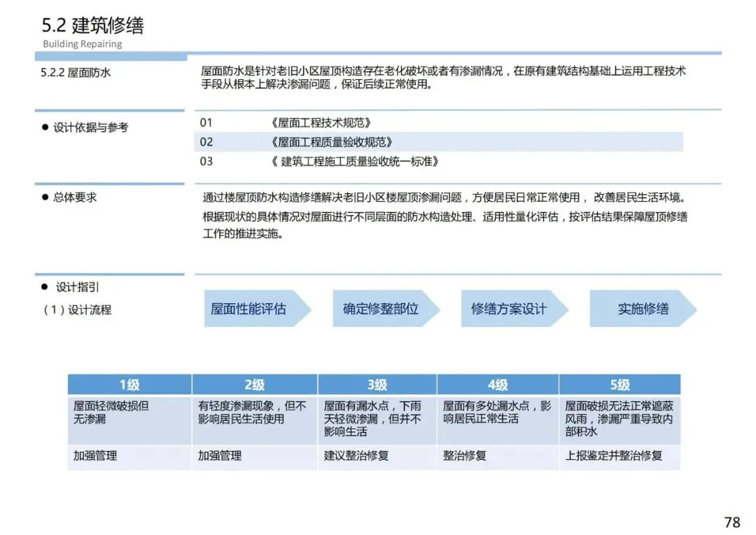This screenshot has height=535, width=756.
Task: Click the '(1)设计流程' label
Action: pyautogui.click(x=77, y=310)
